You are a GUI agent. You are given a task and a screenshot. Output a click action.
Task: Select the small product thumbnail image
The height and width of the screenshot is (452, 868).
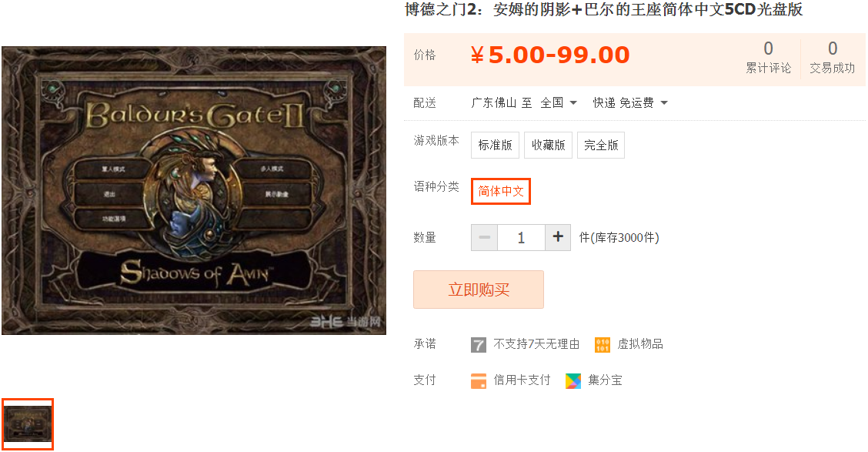[28, 424]
